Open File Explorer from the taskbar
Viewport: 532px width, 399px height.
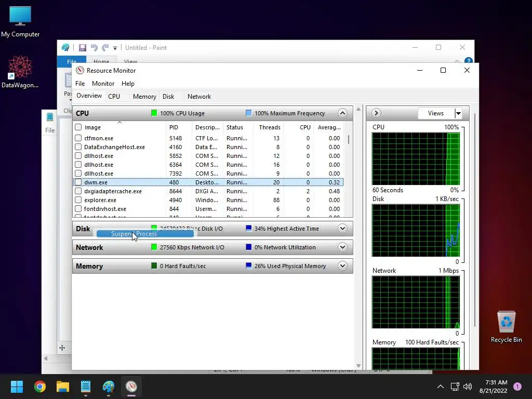63,387
